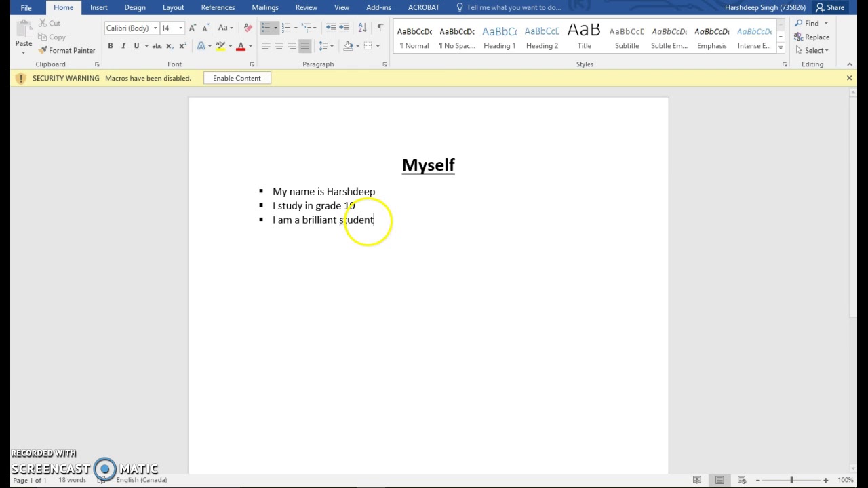
Task: Click the Tell me search box
Action: [x=514, y=7]
